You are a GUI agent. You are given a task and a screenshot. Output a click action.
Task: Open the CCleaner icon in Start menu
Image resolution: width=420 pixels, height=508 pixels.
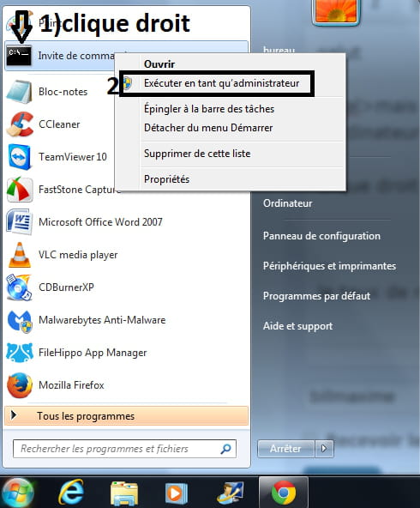click(x=20, y=124)
